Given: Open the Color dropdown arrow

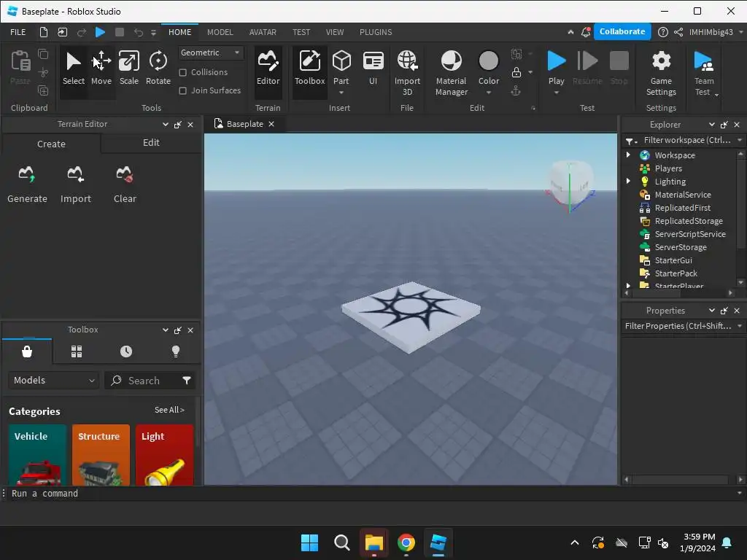Looking at the screenshot, I should tap(488, 93).
